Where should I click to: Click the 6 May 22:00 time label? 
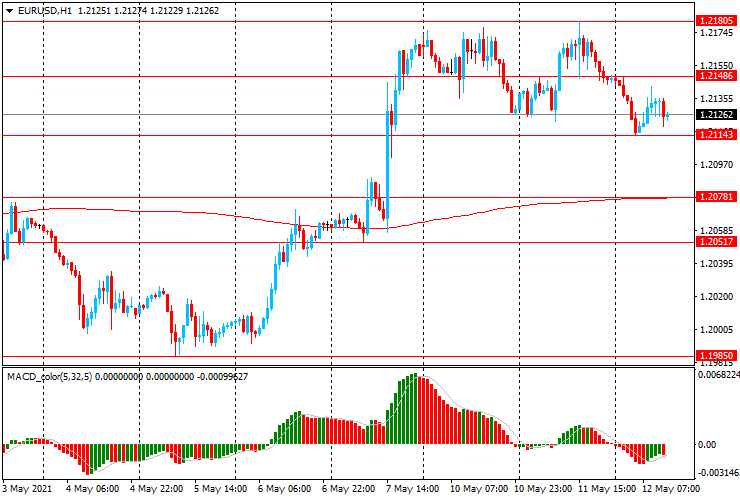pyautogui.click(x=350, y=490)
